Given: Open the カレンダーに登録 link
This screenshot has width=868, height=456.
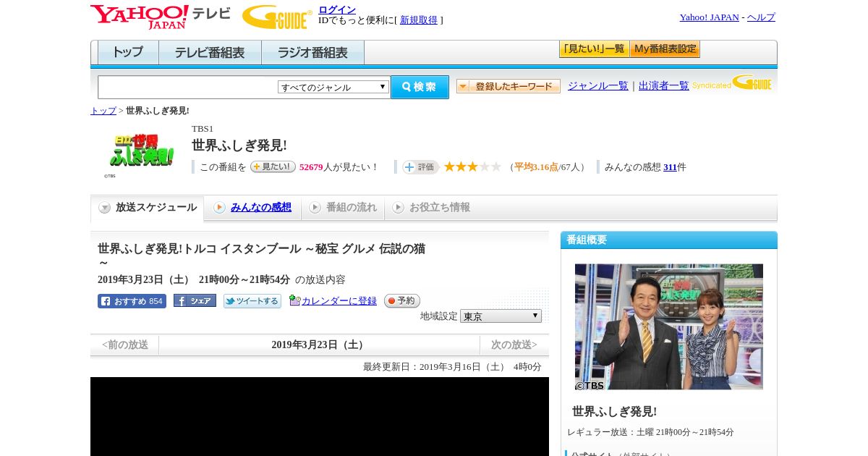Looking at the screenshot, I should 339,301.
